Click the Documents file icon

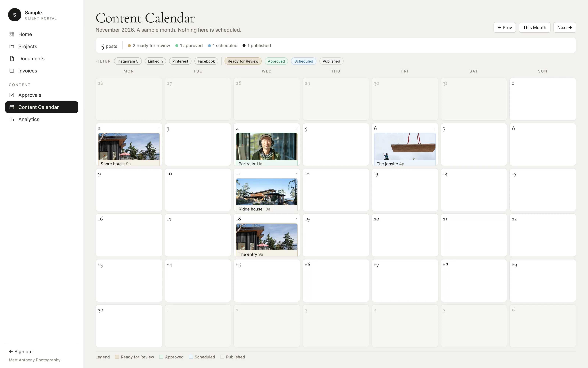pyautogui.click(x=12, y=59)
